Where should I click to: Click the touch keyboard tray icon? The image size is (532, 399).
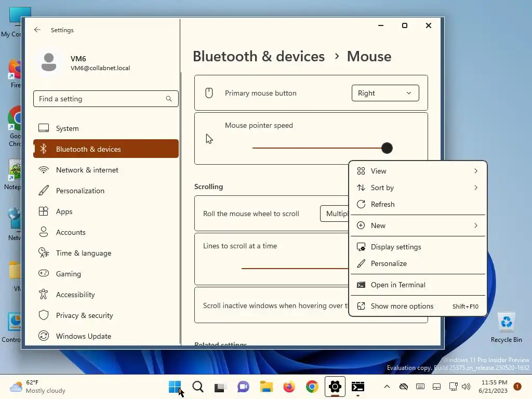420,387
